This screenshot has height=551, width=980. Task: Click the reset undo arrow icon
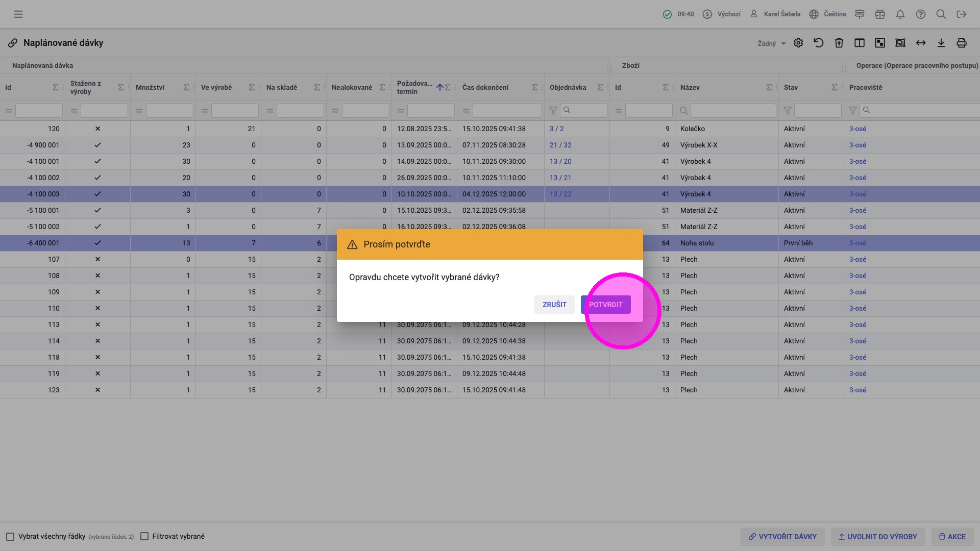point(819,43)
